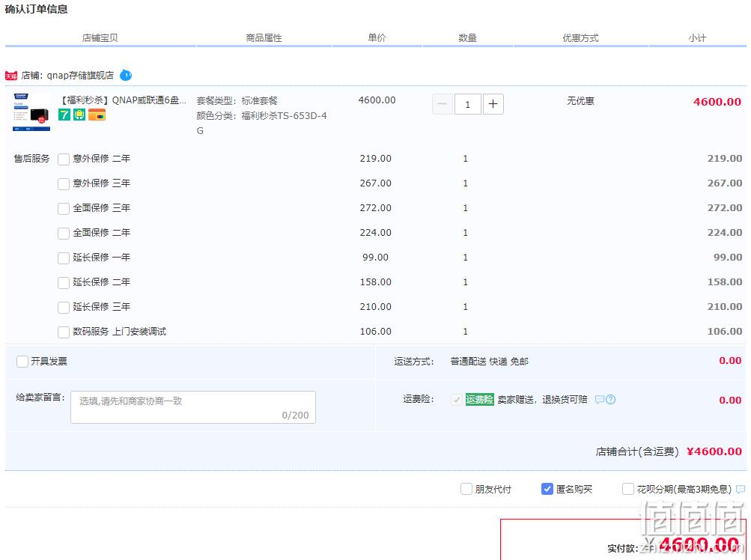751x560 pixels.
Task: Click the 无优惠 discount text
Action: pos(580,100)
